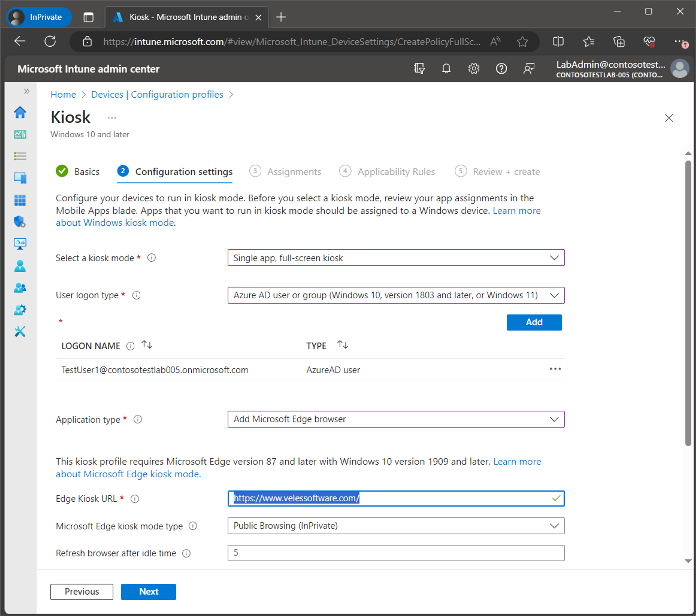Screen dimensions: 696x616
Task: Go to the Applicability Rules tab
Action: [x=387, y=171]
